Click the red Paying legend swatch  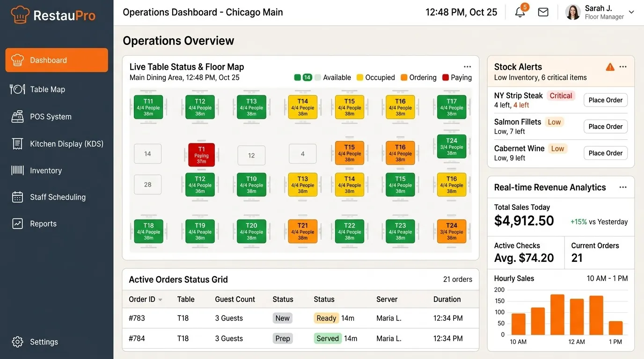coord(446,78)
